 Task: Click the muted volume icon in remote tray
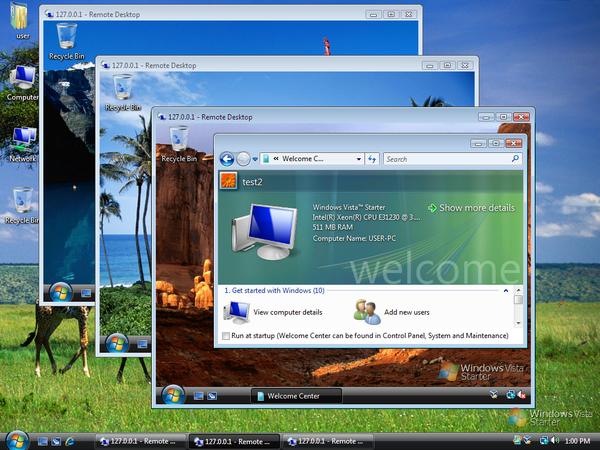[521, 395]
